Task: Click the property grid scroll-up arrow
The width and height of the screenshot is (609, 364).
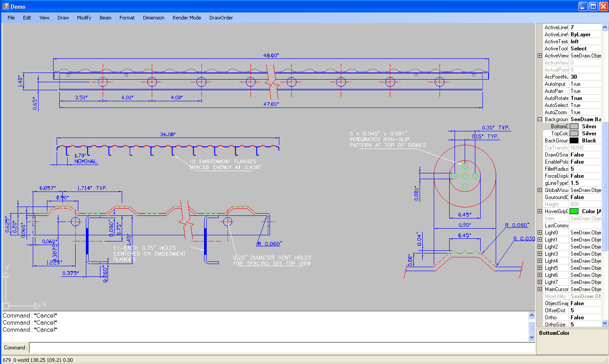Action: [605, 27]
